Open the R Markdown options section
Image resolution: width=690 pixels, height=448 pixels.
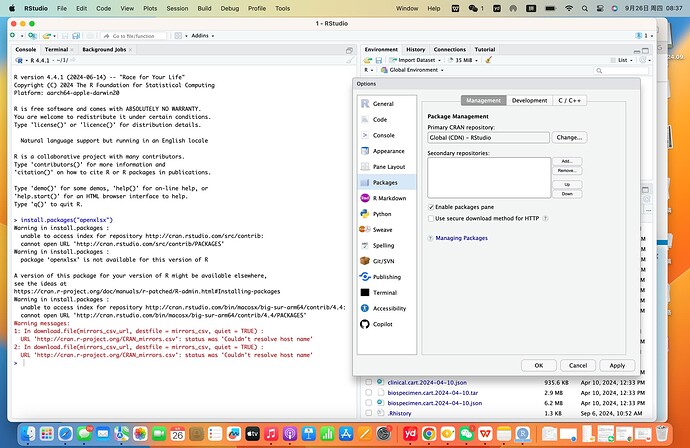(x=389, y=198)
